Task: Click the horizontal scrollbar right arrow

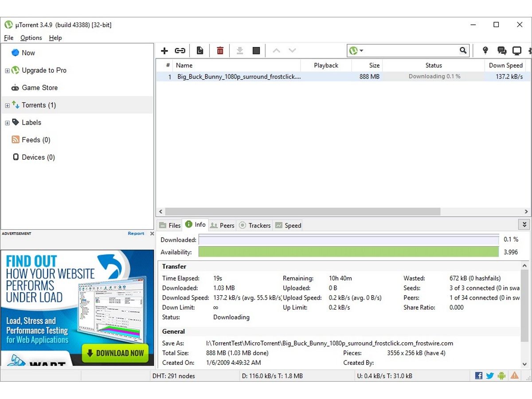Action: 526,212
